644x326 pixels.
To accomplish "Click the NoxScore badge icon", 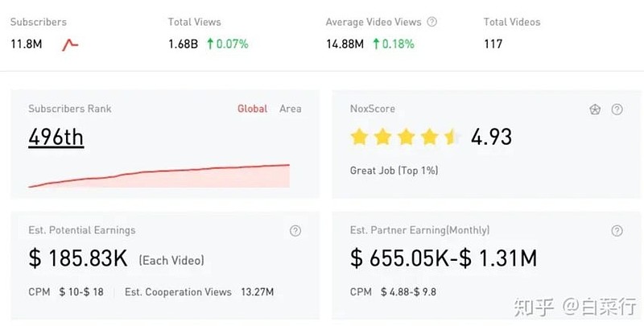I will 595,109.
